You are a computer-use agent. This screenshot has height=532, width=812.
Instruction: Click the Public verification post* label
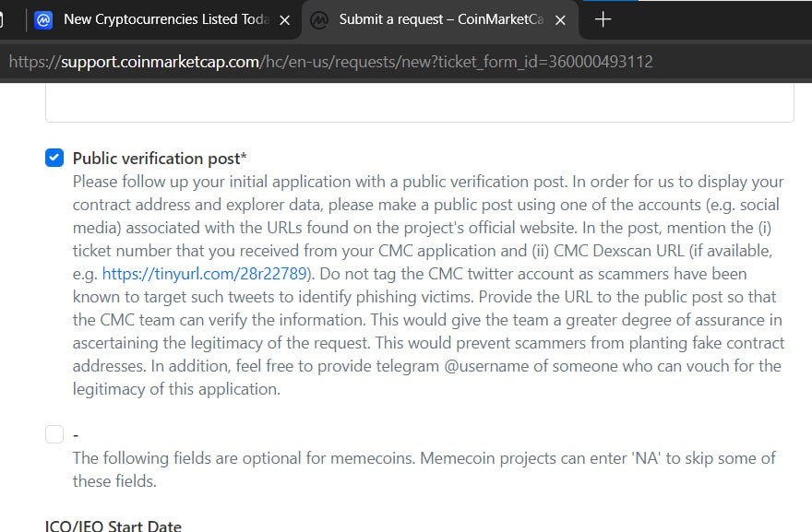point(160,159)
